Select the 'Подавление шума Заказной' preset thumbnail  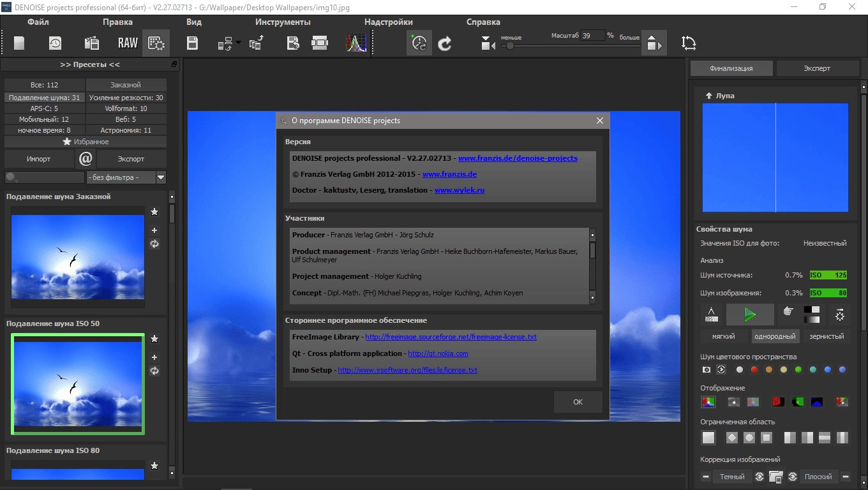coord(78,257)
